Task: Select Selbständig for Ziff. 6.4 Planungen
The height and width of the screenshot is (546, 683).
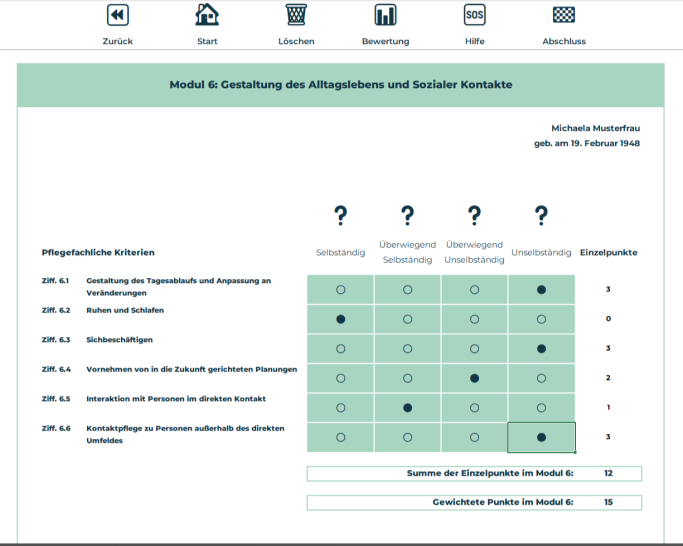Action: click(341, 378)
